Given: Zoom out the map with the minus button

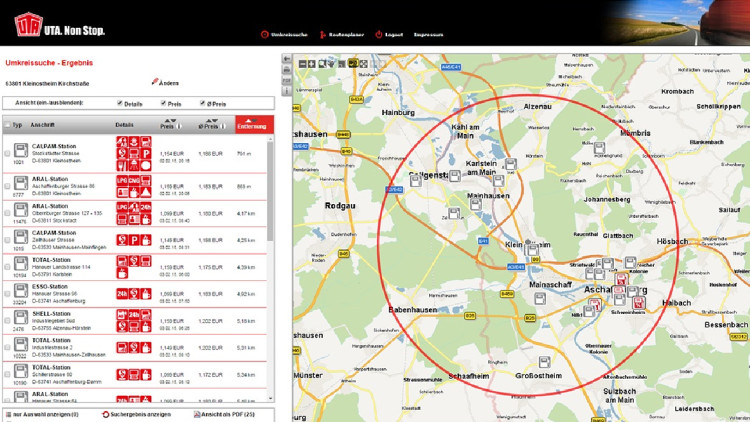Looking at the screenshot, I should point(302,64).
